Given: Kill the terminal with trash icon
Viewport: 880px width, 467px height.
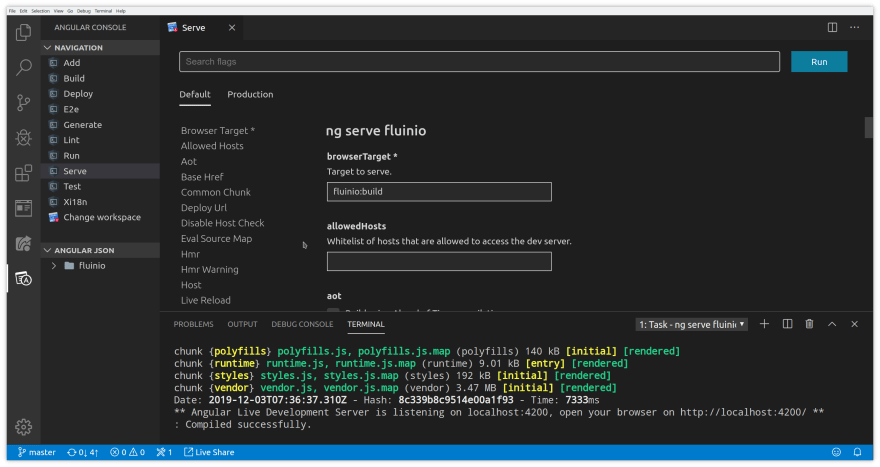Looking at the screenshot, I should point(809,324).
